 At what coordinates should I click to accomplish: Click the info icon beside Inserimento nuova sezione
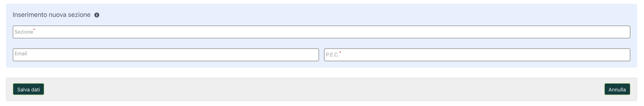(x=97, y=15)
